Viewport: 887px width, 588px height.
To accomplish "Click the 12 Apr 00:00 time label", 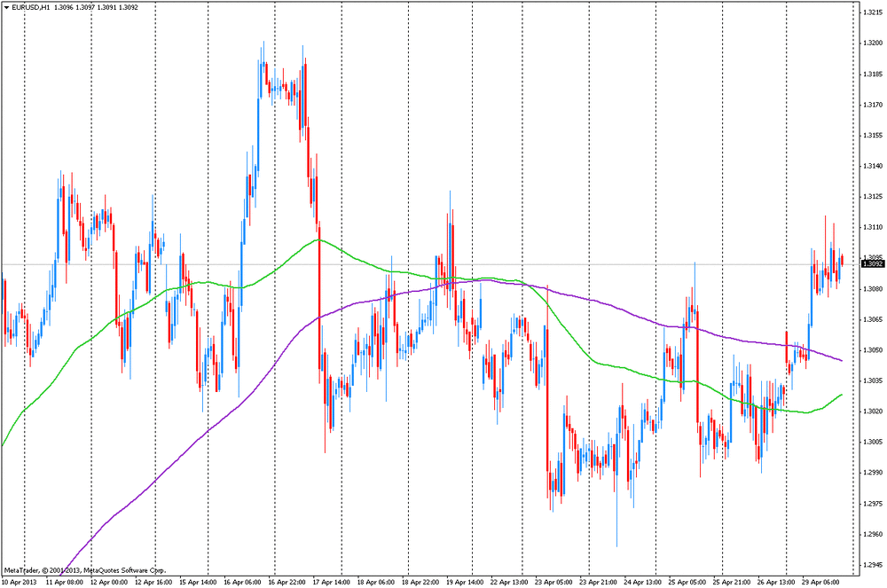I will pos(108,582).
